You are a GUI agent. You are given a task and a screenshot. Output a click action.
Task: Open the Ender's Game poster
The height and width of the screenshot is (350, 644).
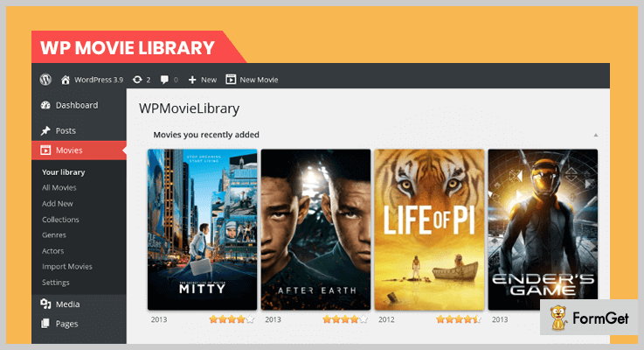(x=543, y=229)
